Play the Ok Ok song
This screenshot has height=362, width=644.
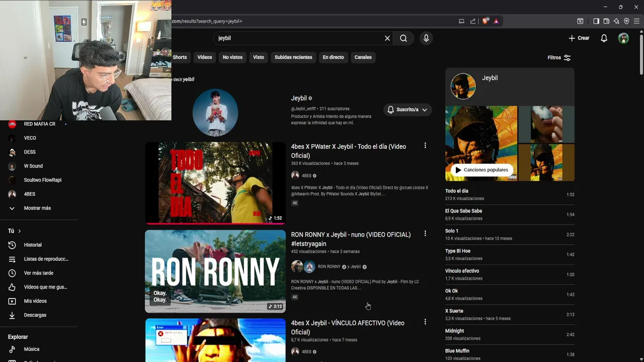pyautogui.click(x=510, y=294)
